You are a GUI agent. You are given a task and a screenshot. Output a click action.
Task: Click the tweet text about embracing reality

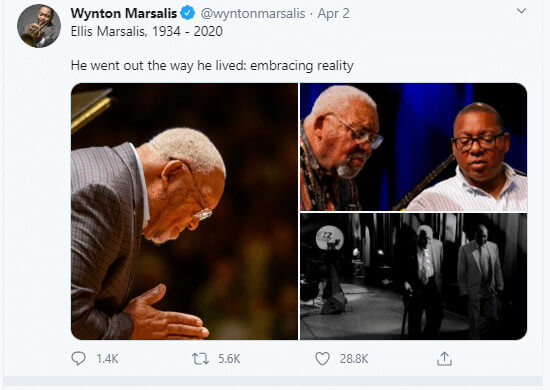coord(212,66)
